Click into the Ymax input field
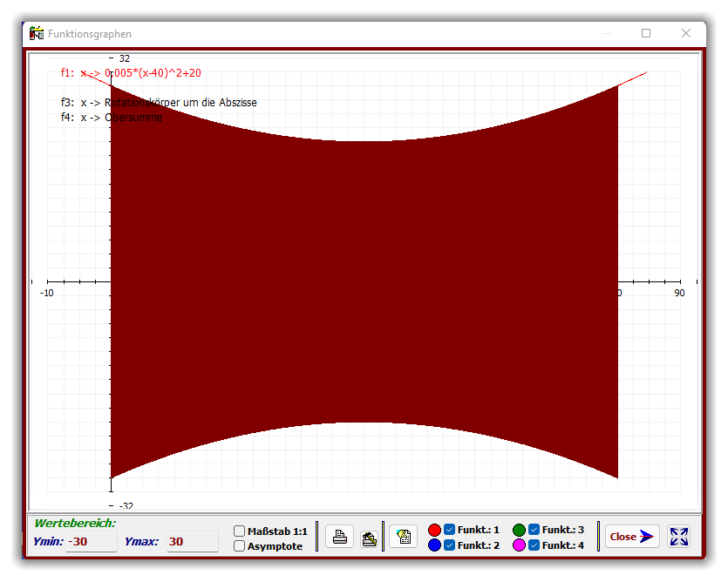This screenshot has width=728, height=582. pos(192,542)
